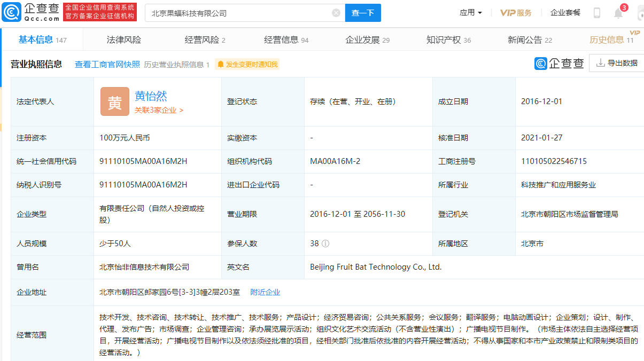Open notifications bell icon
The image size is (644, 361).
coord(618,13)
